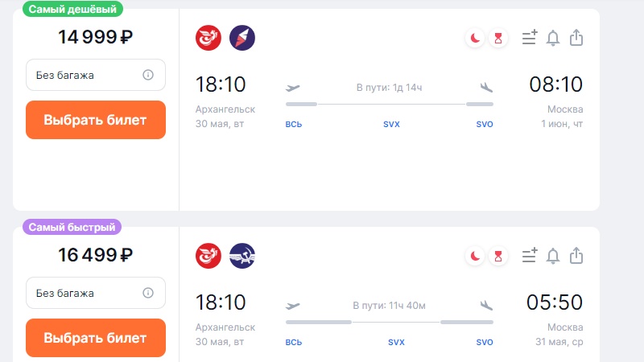
Task: Subscribe to price alerts on 14 999₽ ticket
Action: coord(553,38)
